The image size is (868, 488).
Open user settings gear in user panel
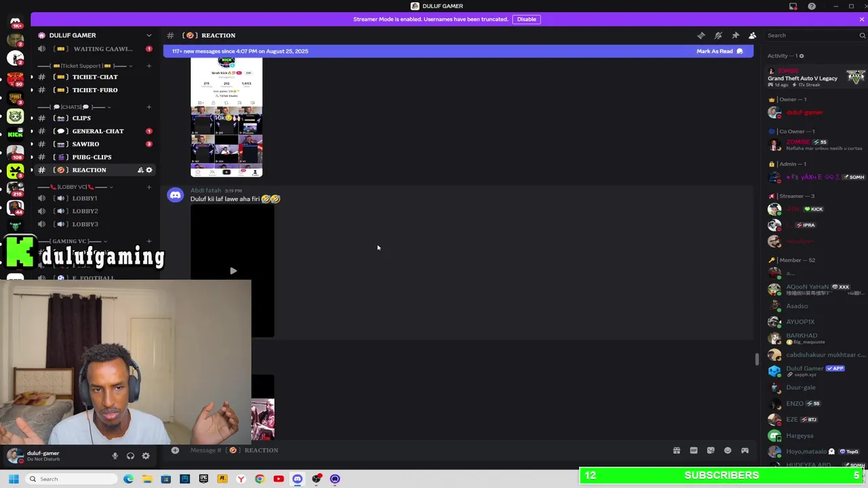click(x=146, y=456)
